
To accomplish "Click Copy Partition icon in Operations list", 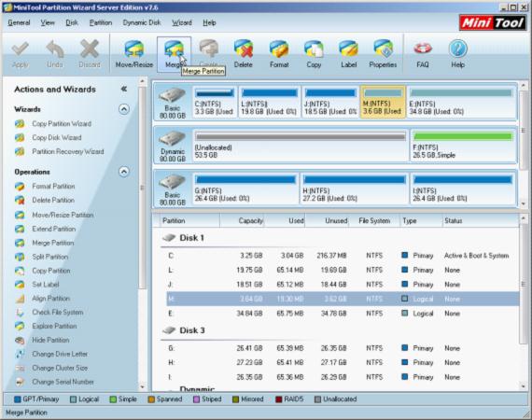I will click(x=20, y=271).
